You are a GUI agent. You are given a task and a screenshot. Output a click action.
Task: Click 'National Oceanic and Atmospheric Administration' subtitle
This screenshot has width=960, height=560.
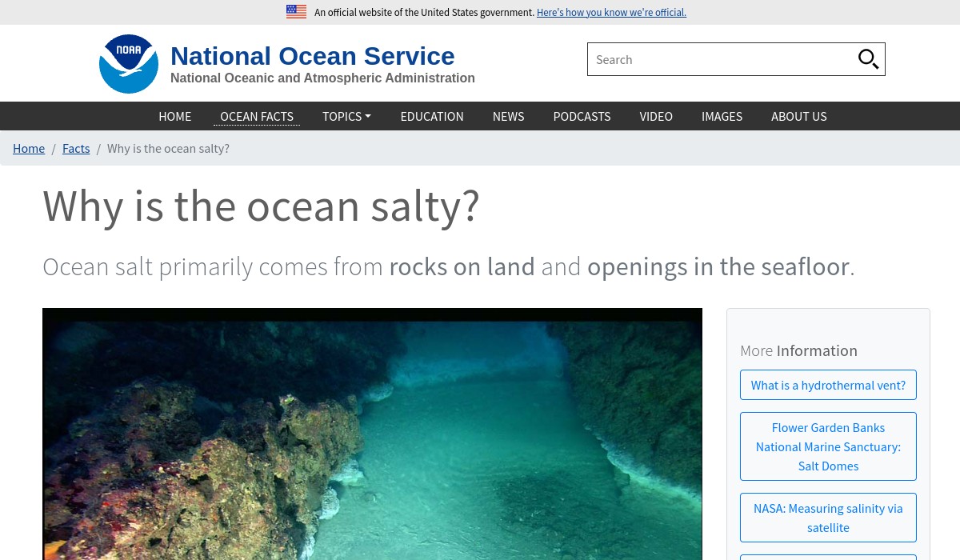322,78
